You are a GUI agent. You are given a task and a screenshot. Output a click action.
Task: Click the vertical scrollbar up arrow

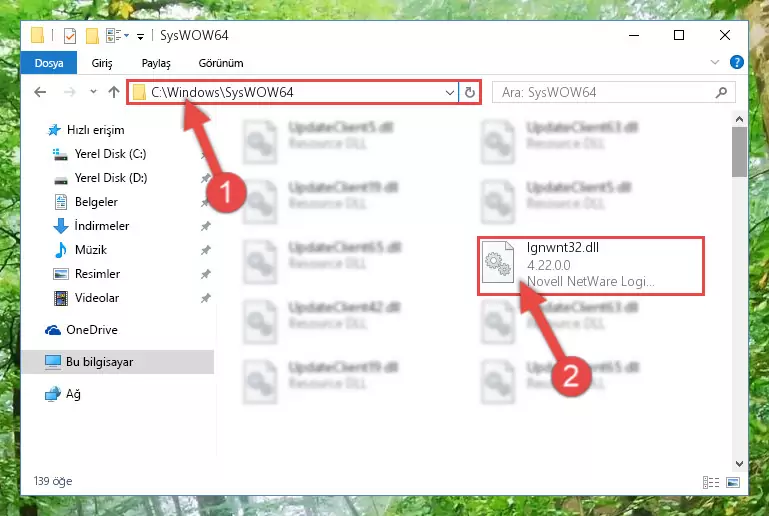click(740, 119)
